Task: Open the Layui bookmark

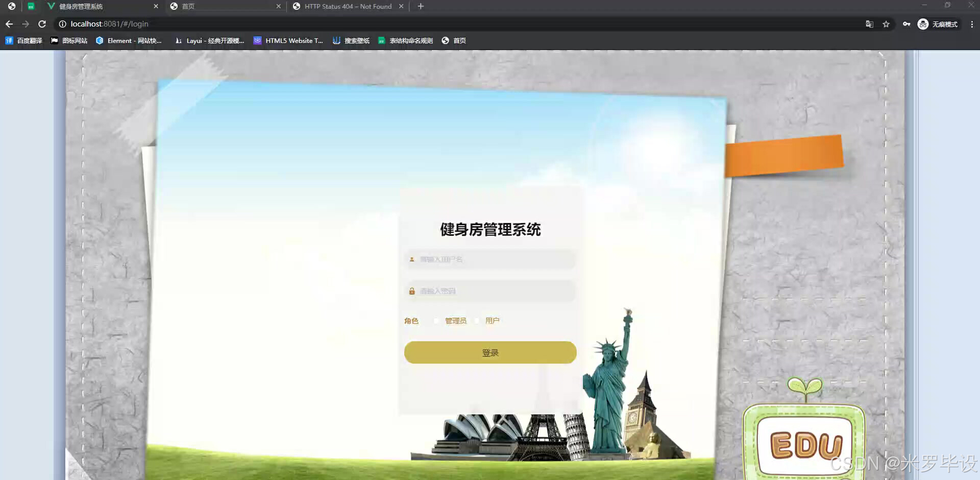Action: click(x=209, y=40)
